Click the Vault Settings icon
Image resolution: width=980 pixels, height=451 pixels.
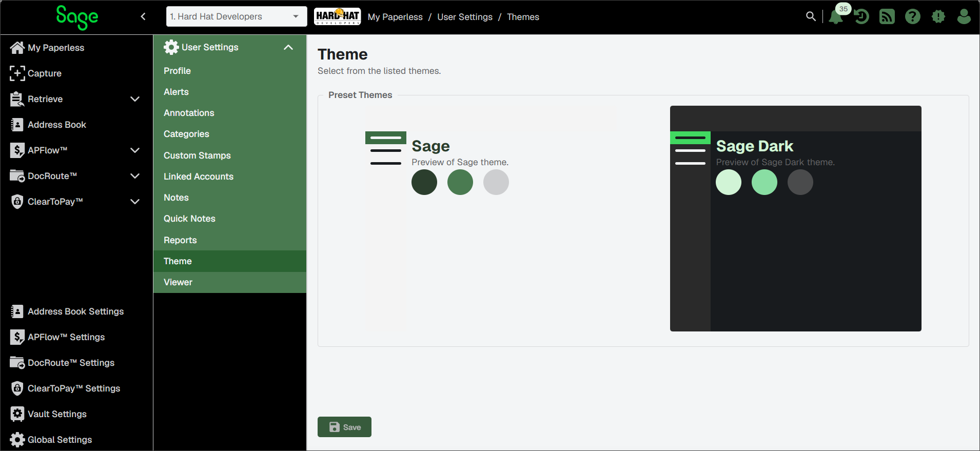click(17, 414)
